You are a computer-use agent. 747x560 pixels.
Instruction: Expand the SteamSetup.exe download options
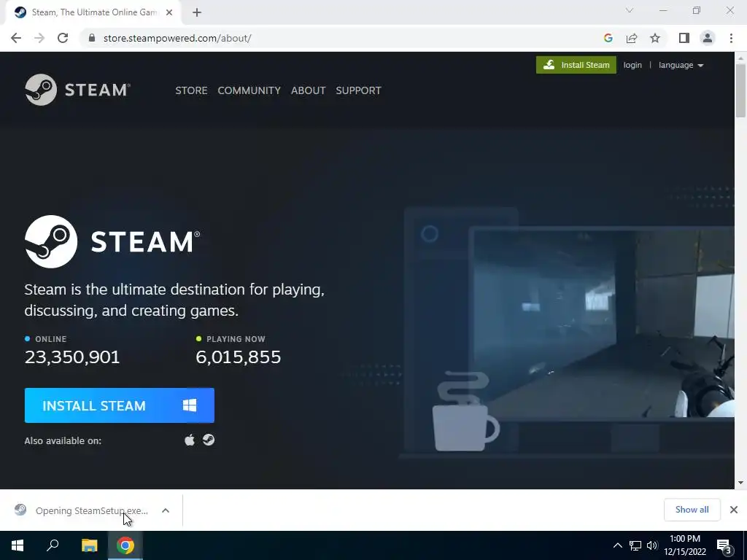coord(166,510)
